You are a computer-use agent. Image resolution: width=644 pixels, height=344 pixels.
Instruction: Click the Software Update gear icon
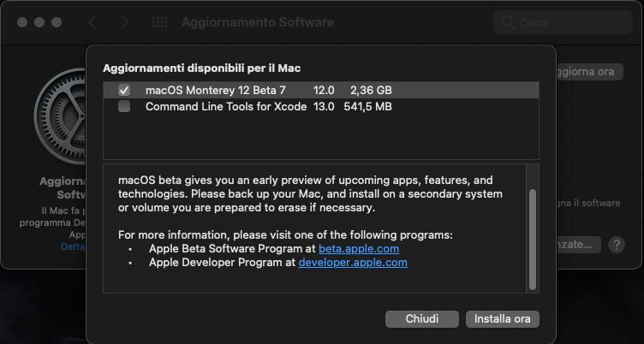(x=60, y=116)
